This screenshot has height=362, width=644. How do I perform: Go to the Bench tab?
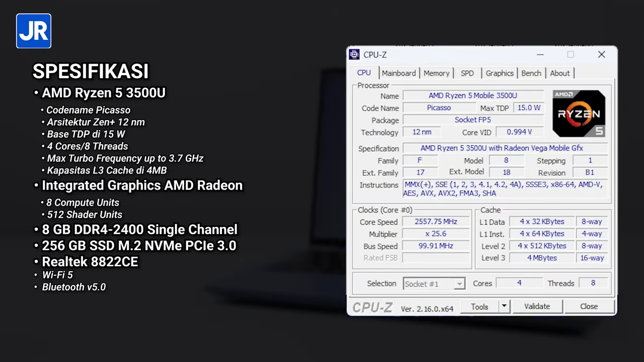click(531, 73)
